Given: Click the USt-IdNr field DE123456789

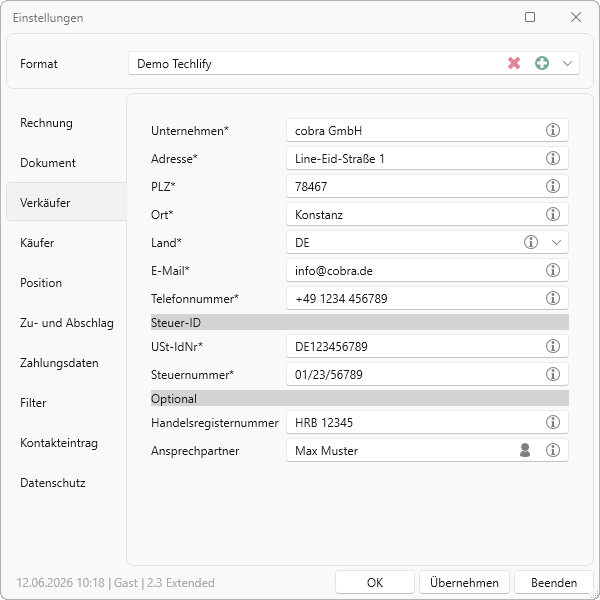Looking at the screenshot, I should [x=427, y=346].
